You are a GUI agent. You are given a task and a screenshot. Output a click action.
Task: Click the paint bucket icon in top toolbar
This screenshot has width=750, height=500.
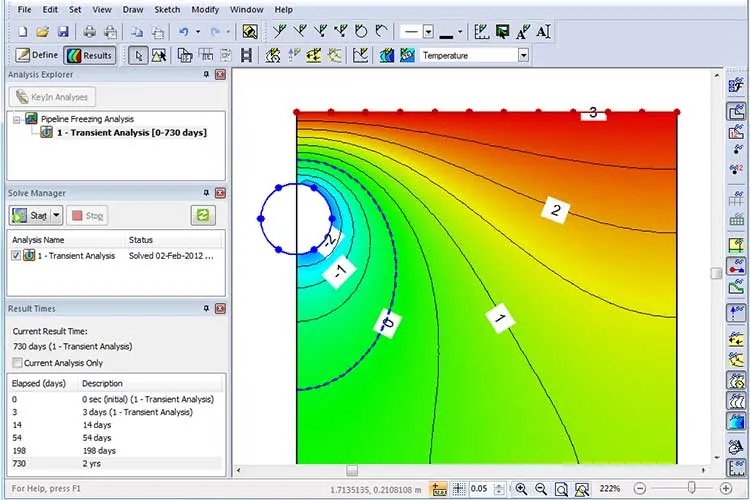[x=250, y=32]
